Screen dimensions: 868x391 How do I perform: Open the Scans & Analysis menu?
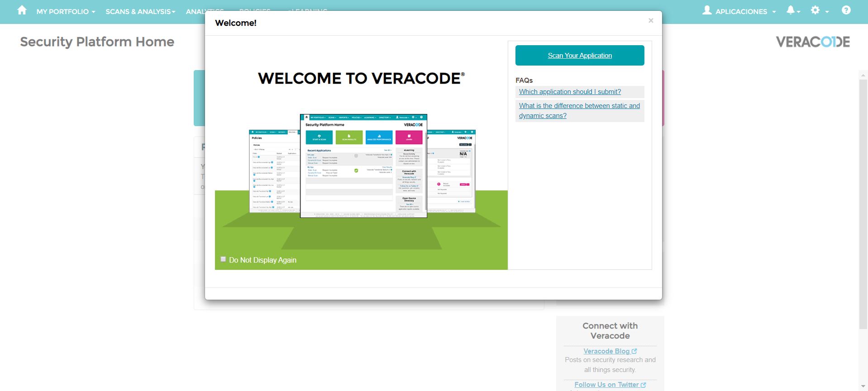pyautogui.click(x=140, y=11)
